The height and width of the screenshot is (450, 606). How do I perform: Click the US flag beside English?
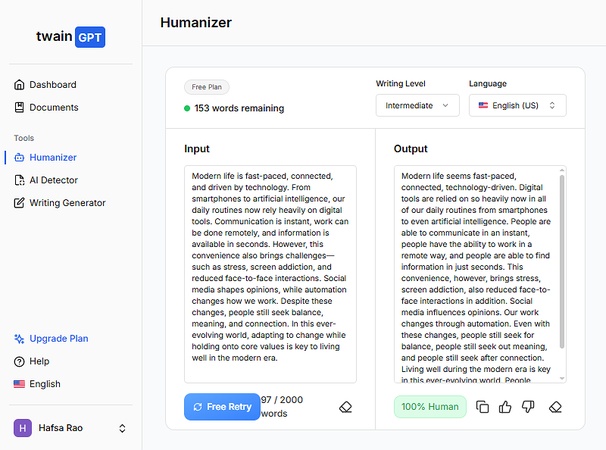pos(19,384)
